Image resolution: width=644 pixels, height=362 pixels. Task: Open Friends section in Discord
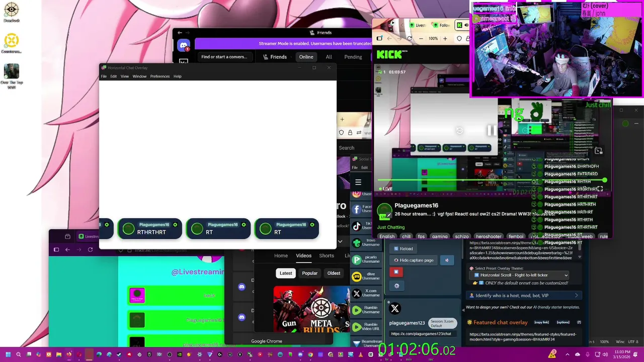(x=275, y=57)
